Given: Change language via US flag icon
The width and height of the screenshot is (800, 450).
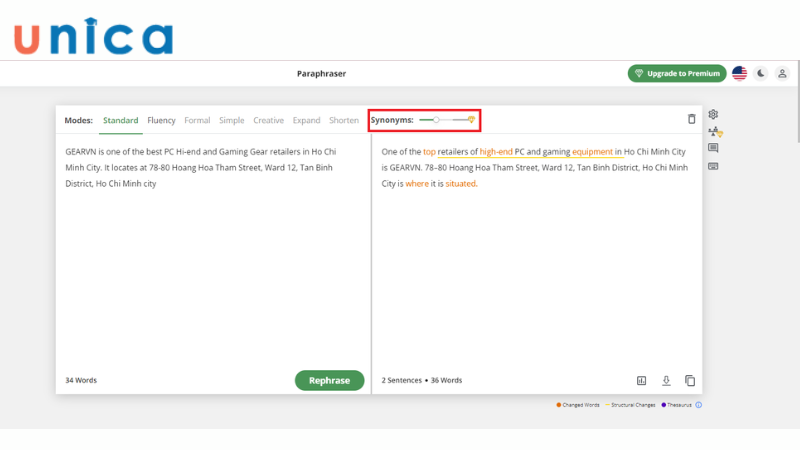Looking at the screenshot, I should (739, 73).
